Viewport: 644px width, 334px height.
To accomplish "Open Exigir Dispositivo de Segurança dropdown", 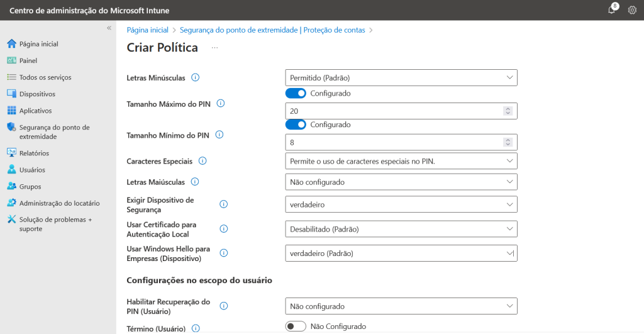I will (x=401, y=204).
